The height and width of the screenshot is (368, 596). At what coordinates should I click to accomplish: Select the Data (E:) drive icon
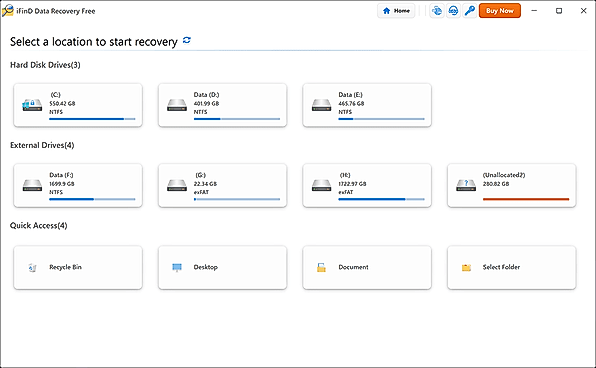[x=322, y=105]
